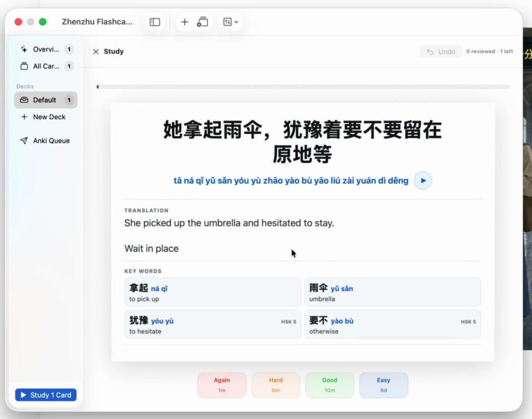Click the study progress bar
This screenshot has height=419, width=532.
tap(303, 87)
